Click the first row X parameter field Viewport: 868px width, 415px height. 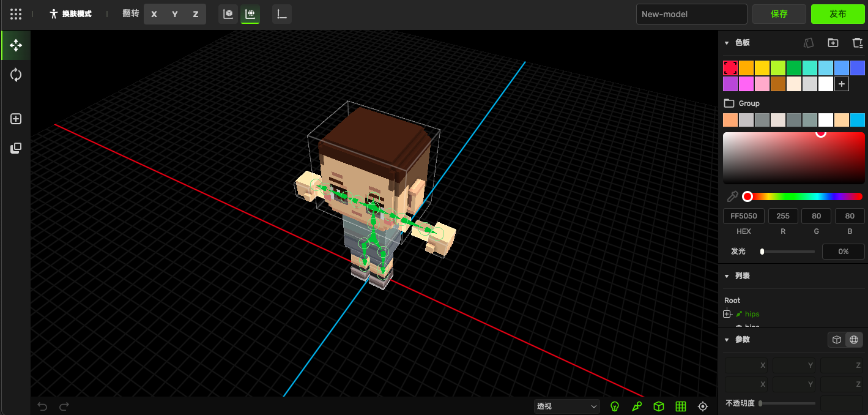pyautogui.click(x=747, y=365)
